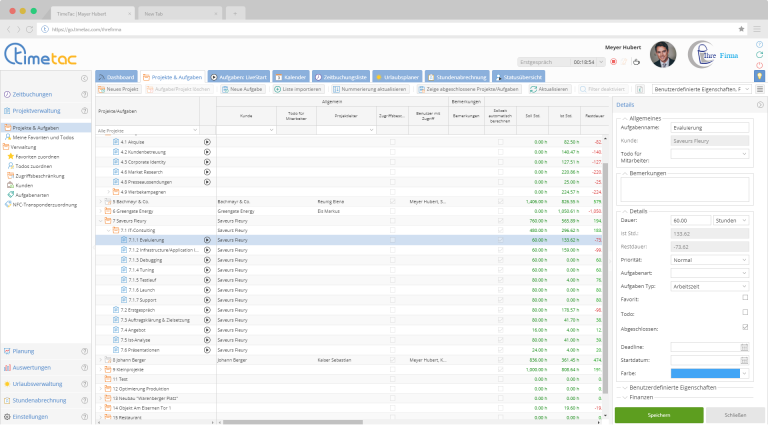Open help icon next to Planung

pos(83,351)
